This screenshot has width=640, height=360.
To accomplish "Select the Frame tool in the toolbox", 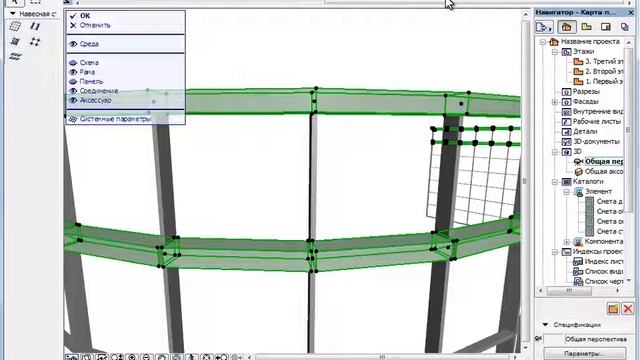I will coord(35,27).
